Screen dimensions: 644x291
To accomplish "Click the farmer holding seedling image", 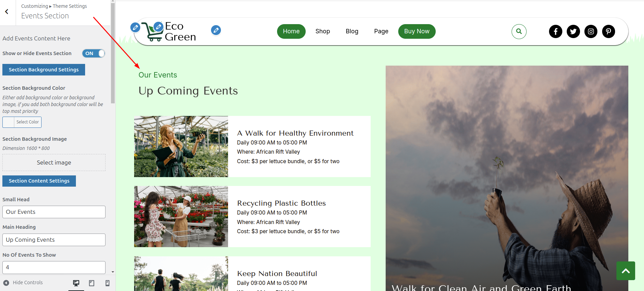I will [507, 178].
